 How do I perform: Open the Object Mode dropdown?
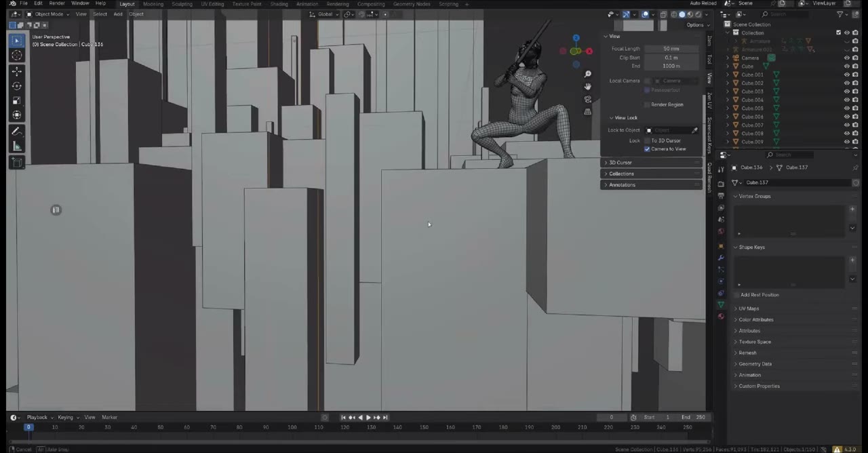49,14
